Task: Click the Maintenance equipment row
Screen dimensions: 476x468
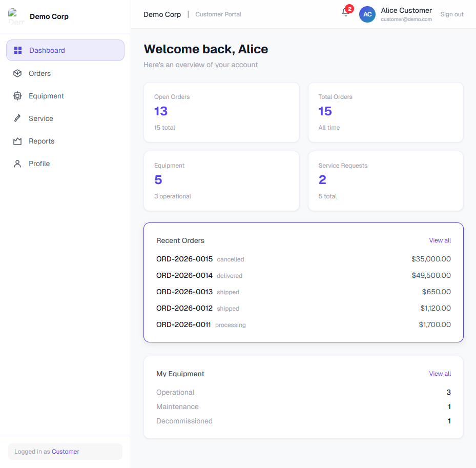Action: [303, 406]
